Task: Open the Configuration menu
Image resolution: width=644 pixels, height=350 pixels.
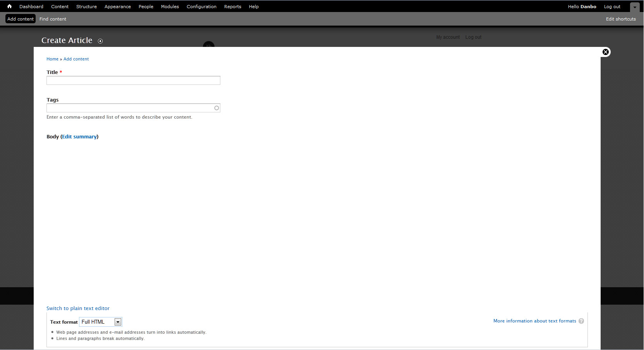Action: tap(201, 7)
